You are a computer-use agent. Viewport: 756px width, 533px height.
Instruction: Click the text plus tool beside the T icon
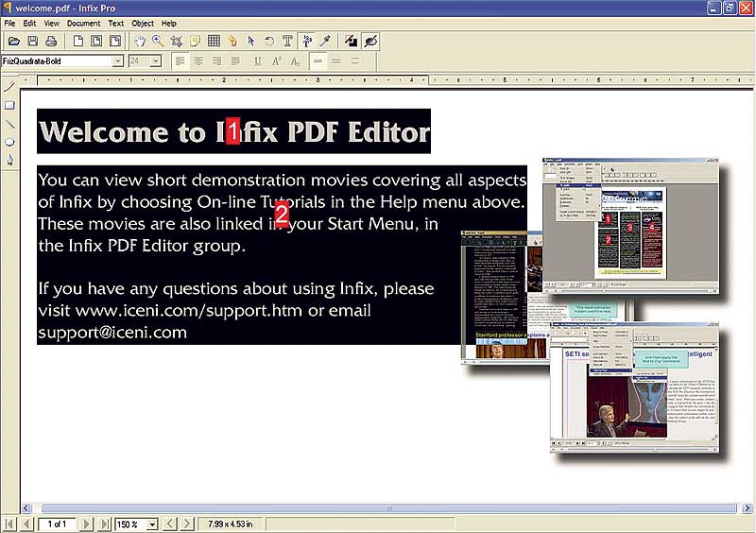click(x=306, y=42)
